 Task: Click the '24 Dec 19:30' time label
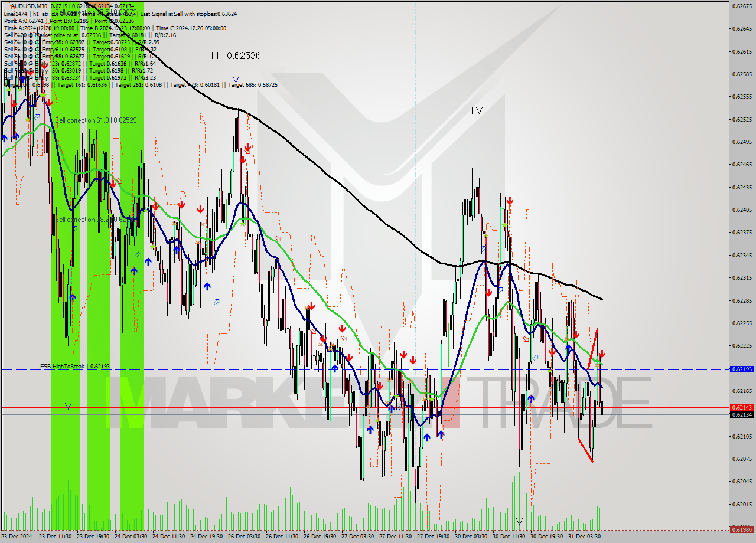207,537
